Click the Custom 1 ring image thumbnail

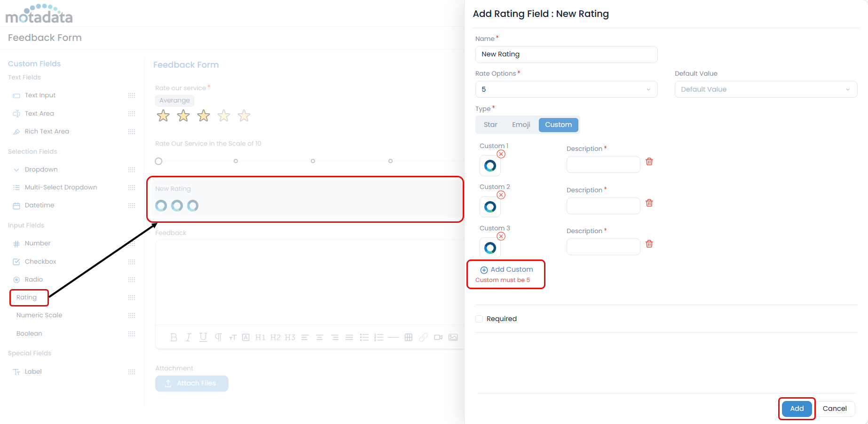click(x=490, y=166)
